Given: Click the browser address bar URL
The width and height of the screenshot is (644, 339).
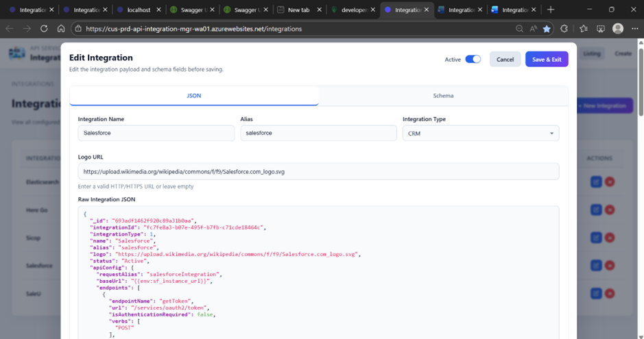Looking at the screenshot, I should click(194, 29).
